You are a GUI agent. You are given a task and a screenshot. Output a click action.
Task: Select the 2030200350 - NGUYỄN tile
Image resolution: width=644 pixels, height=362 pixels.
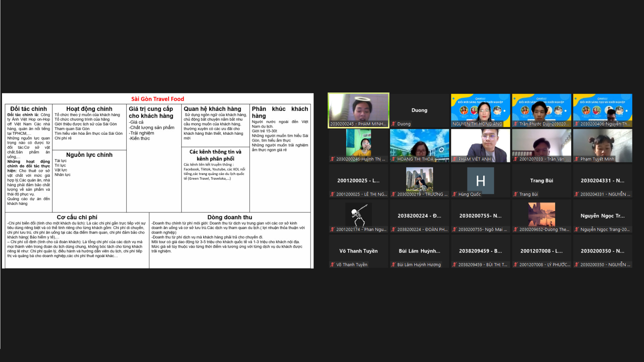click(603, 251)
